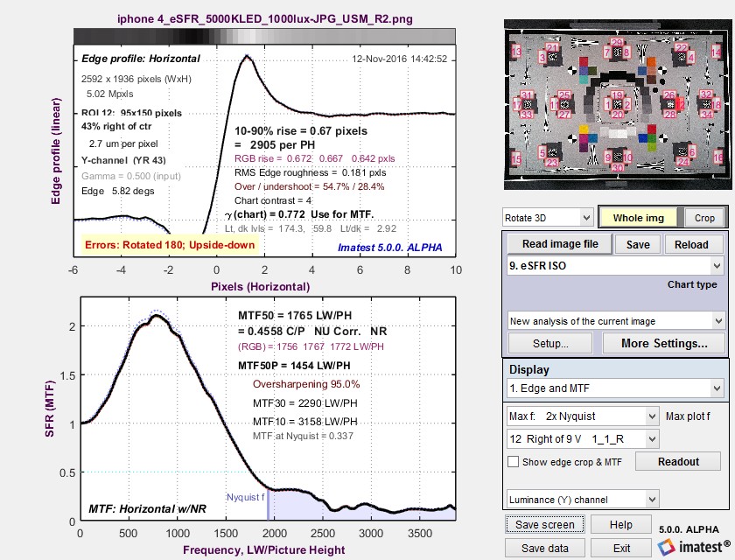Select ROI box 30 on chart preview

pos(618,167)
